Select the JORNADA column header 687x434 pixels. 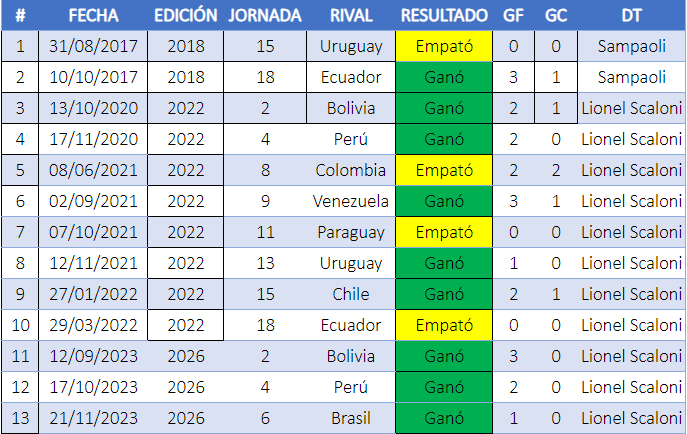click(x=265, y=15)
